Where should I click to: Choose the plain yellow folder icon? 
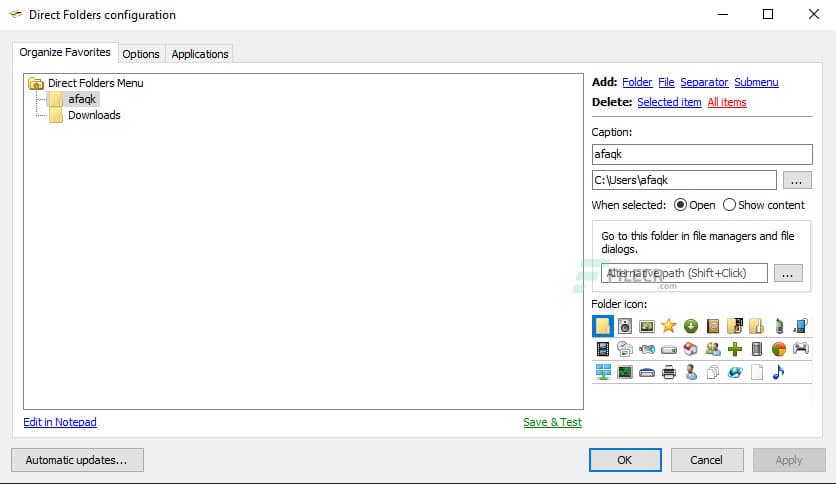[x=602, y=326]
